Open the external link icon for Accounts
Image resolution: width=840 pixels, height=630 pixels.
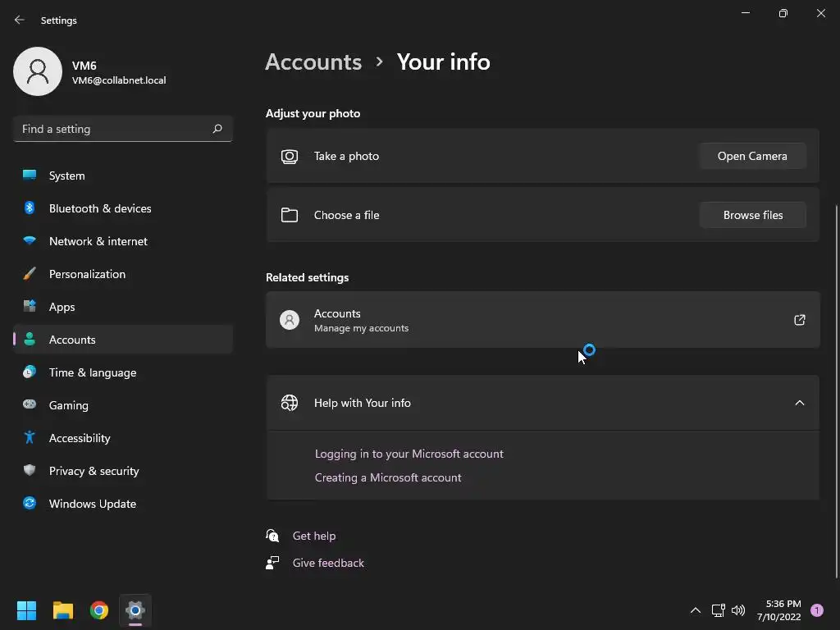800,320
